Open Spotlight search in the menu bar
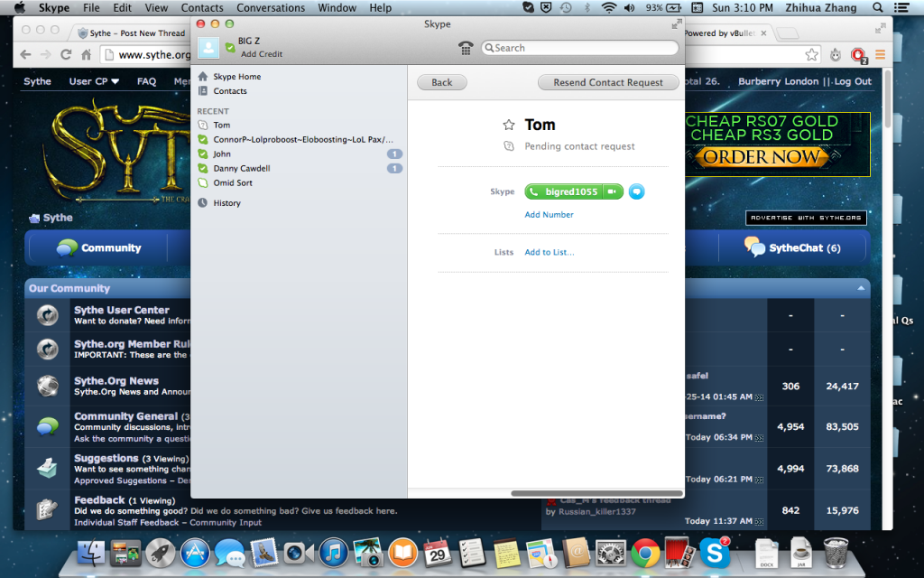924x578 pixels. pyautogui.click(x=877, y=7)
